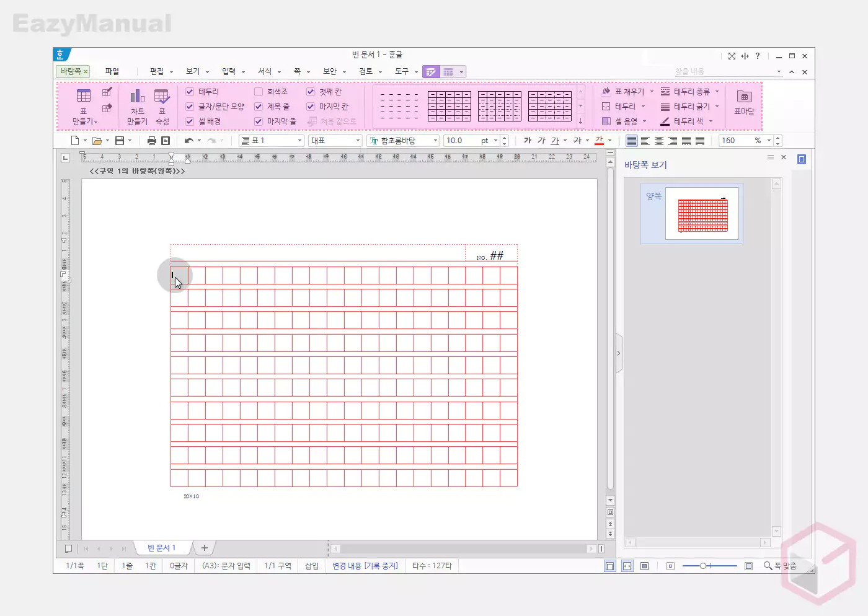Click the 표 채우기 fill icon
Screen dimensions: 868x616
click(x=606, y=91)
